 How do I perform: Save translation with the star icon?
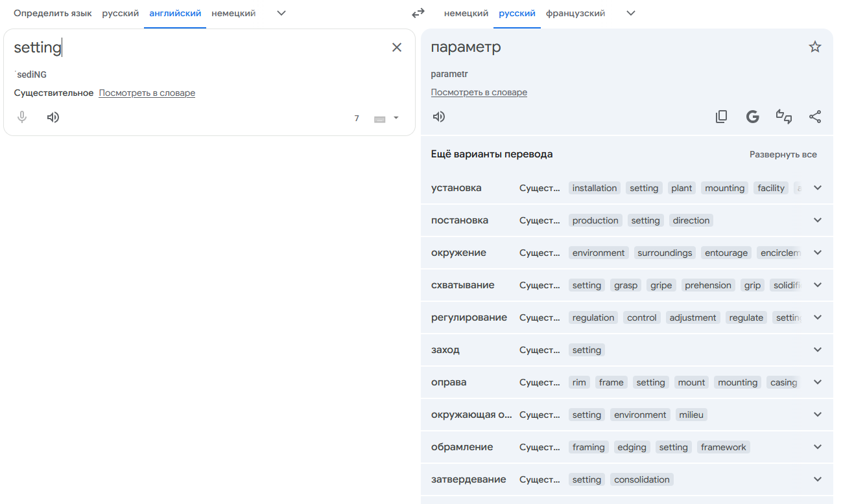click(815, 47)
